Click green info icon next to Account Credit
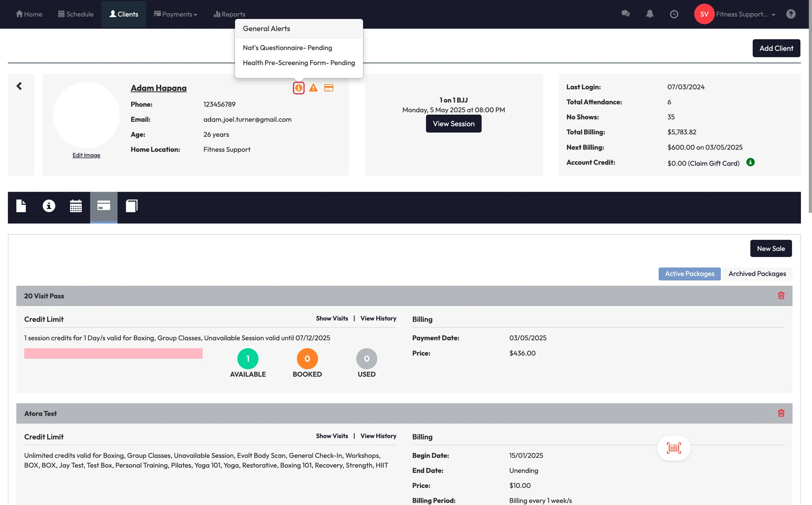Image resolution: width=812 pixels, height=505 pixels. [750, 162]
